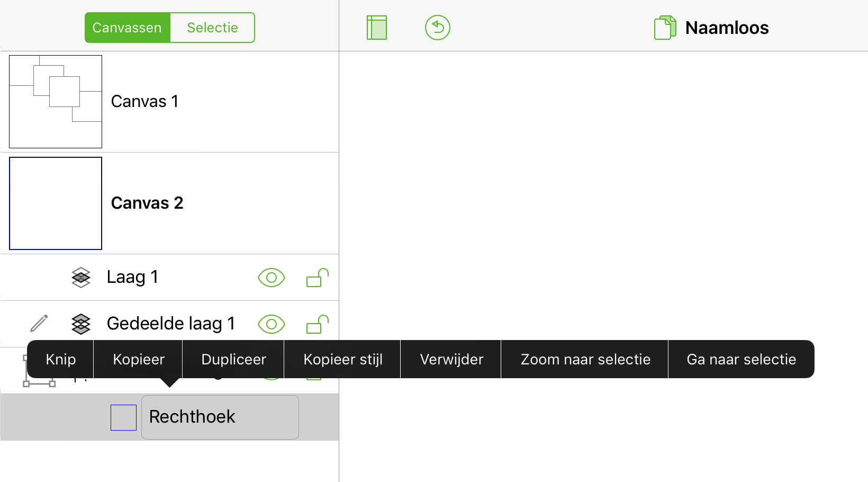This screenshot has height=482, width=868.
Task: Select the Canvassen tab
Action: (x=128, y=27)
